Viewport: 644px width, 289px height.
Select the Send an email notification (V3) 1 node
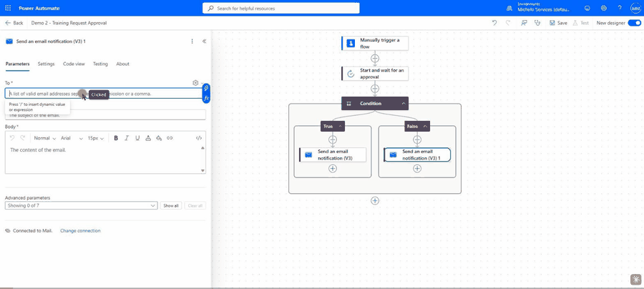pos(417,155)
